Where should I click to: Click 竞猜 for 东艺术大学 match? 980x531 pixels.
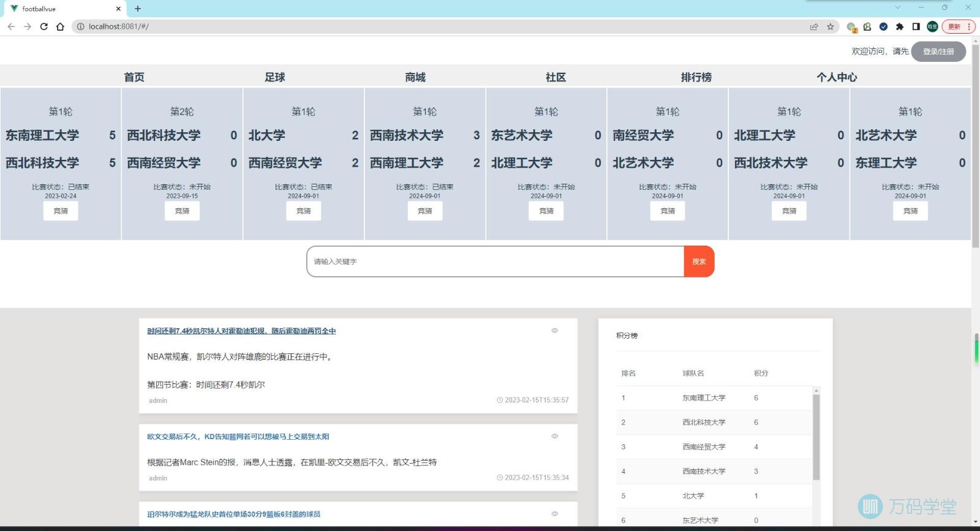[546, 211]
